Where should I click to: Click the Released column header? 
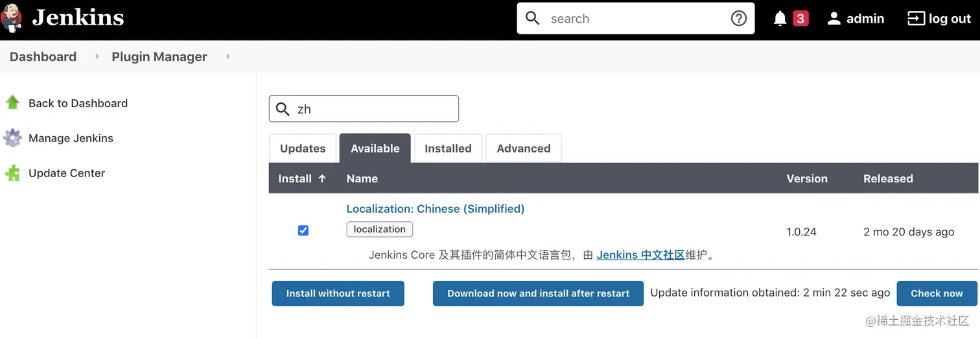[888, 178]
